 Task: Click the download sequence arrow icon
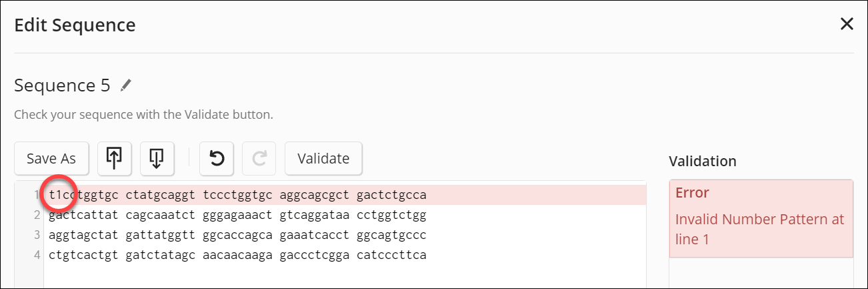pos(157,158)
